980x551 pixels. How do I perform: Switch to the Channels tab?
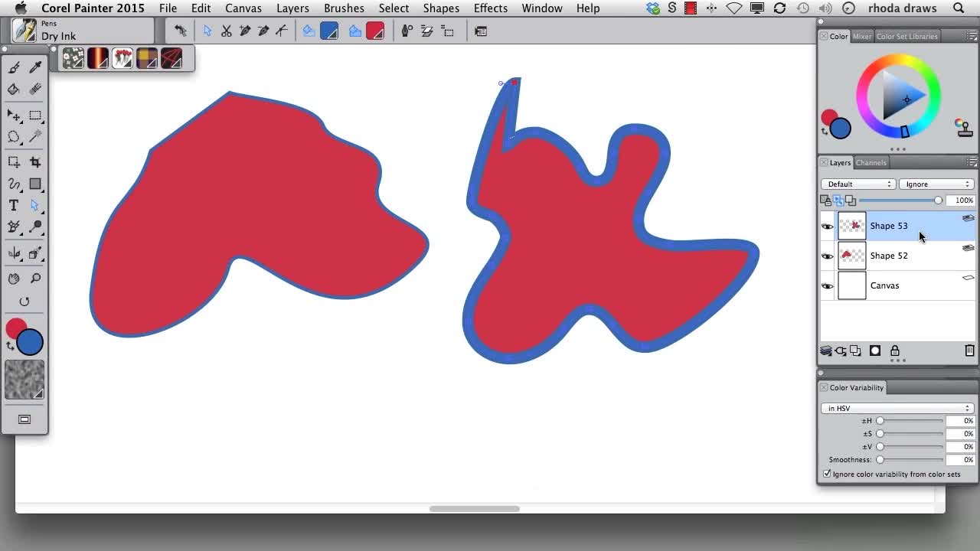point(871,163)
